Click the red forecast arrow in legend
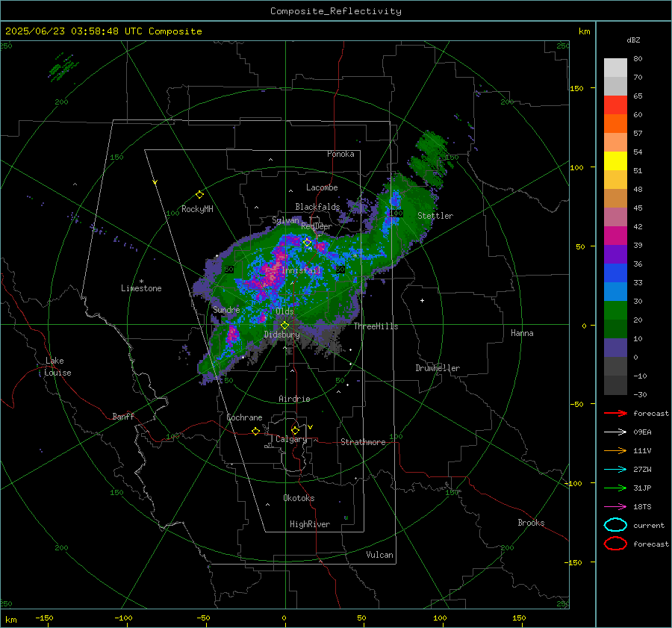 coord(615,413)
